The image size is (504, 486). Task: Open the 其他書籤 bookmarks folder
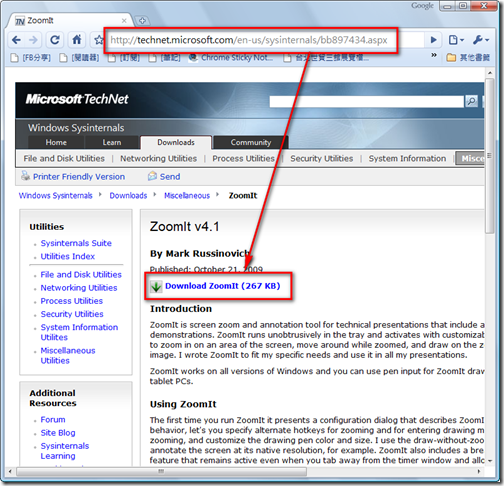468,58
